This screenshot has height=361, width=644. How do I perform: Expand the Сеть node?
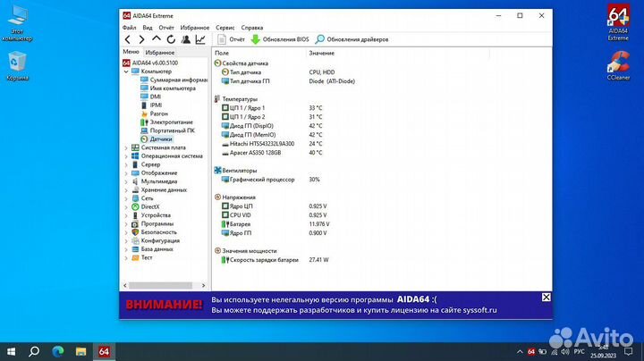126,198
